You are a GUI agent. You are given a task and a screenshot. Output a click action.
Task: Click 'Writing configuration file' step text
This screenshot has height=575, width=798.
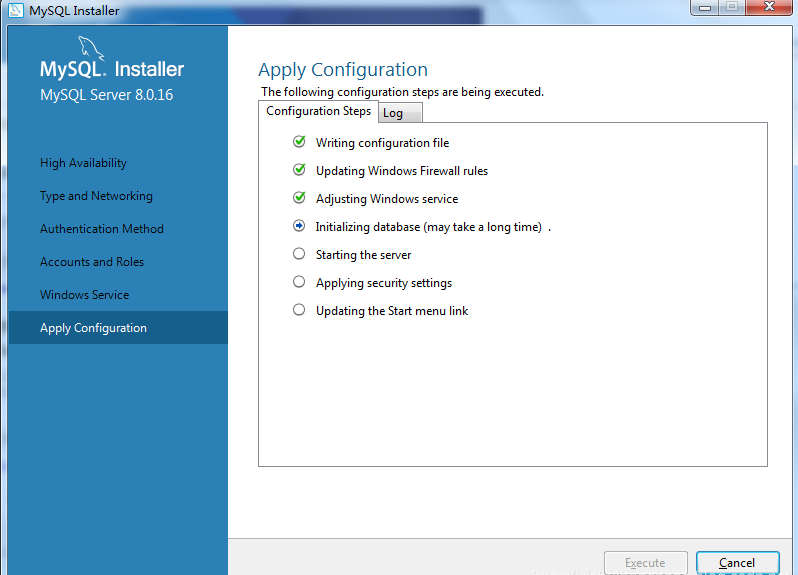[382, 143]
